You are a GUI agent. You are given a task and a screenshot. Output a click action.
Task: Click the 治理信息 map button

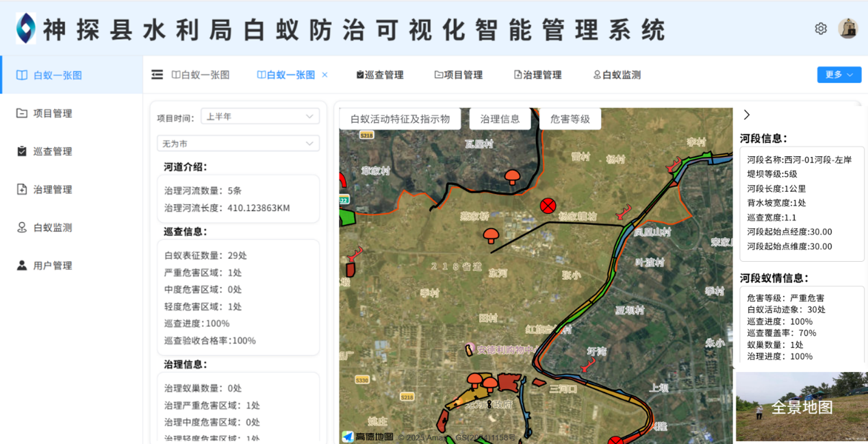point(500,119)
